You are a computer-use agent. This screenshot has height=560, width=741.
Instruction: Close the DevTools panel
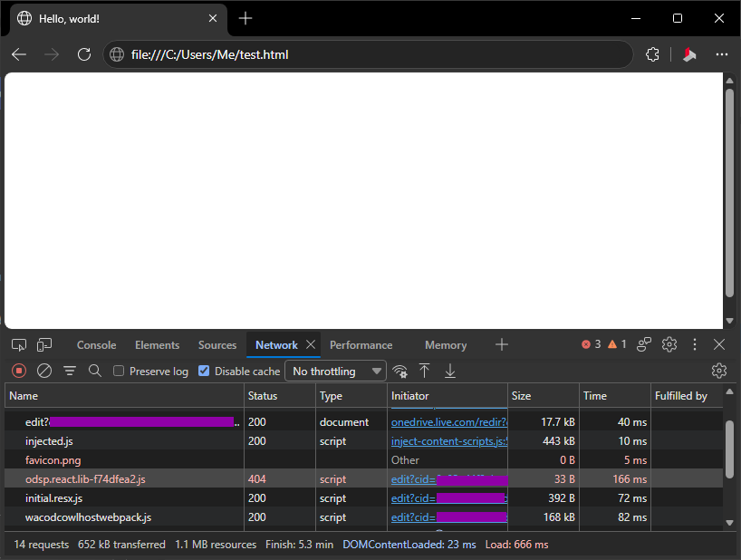pos(718,344)
